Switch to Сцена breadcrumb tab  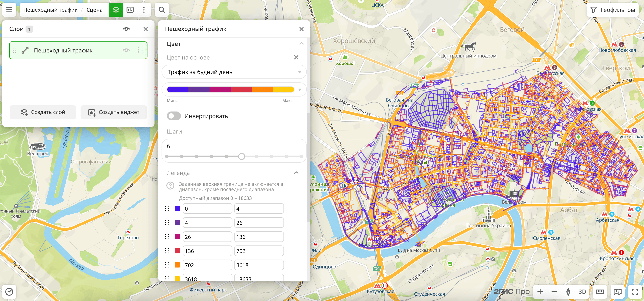94,10
